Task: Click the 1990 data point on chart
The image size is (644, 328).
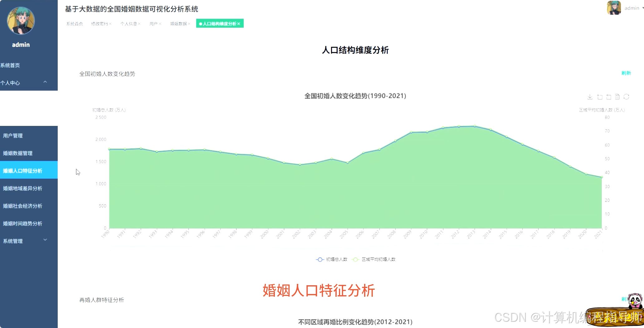Action: pos(109,149)
